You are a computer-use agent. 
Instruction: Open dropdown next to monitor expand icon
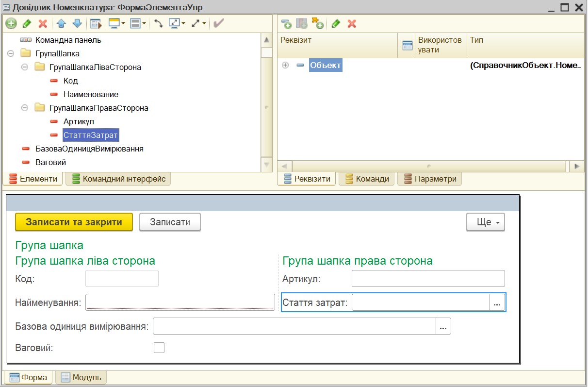(x=183, y=23)
